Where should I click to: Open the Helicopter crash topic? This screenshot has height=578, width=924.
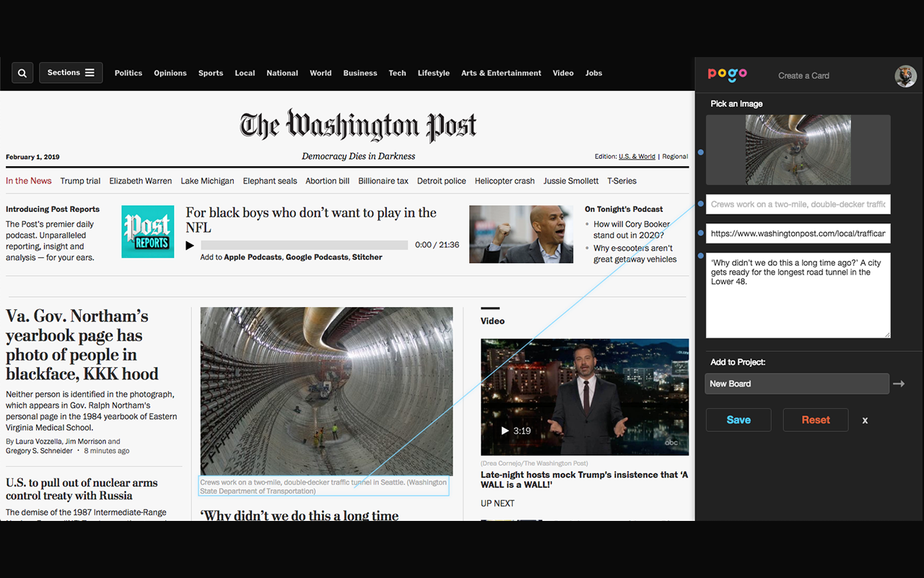(x=505, y=181)
